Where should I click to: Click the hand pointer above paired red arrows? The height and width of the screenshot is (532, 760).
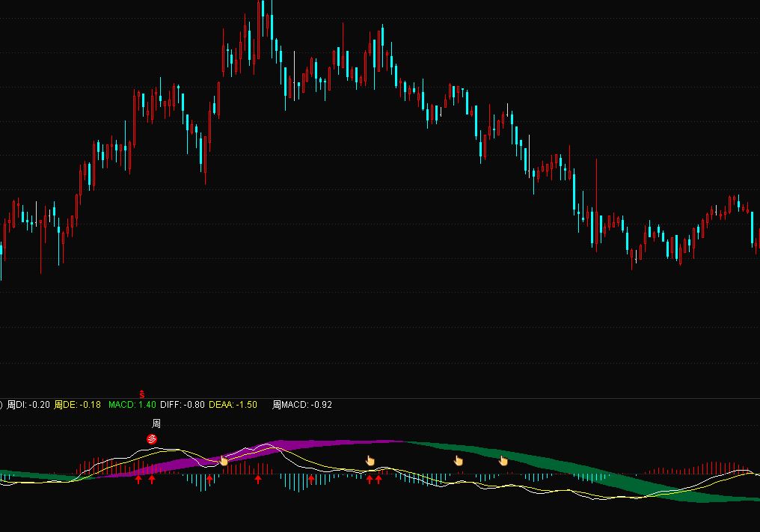(x=370, y=460)
